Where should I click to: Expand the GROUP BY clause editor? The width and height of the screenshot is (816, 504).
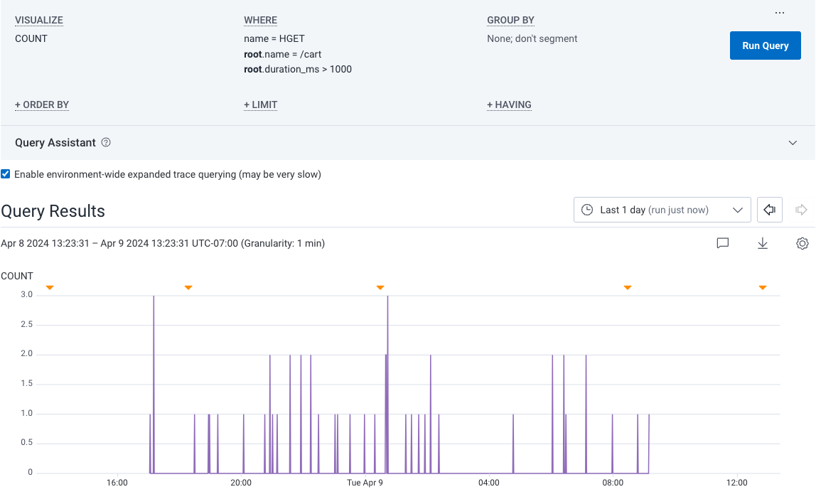point(510,19)
